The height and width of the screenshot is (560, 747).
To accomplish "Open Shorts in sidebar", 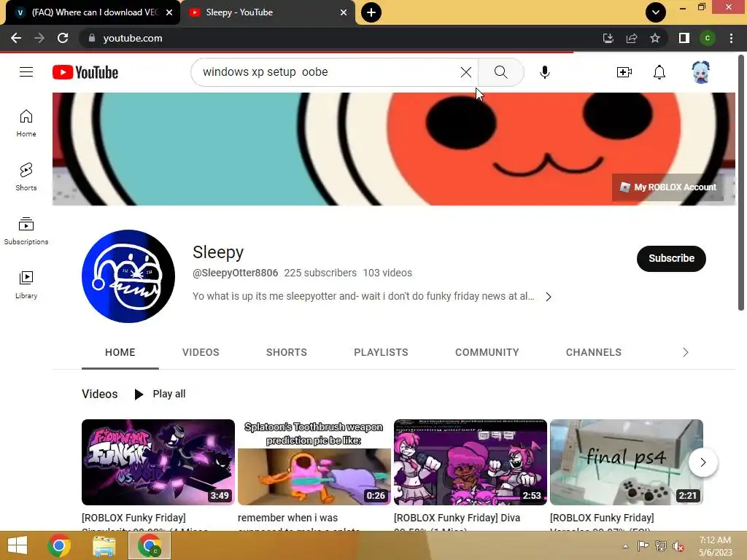I will [26, 177].
